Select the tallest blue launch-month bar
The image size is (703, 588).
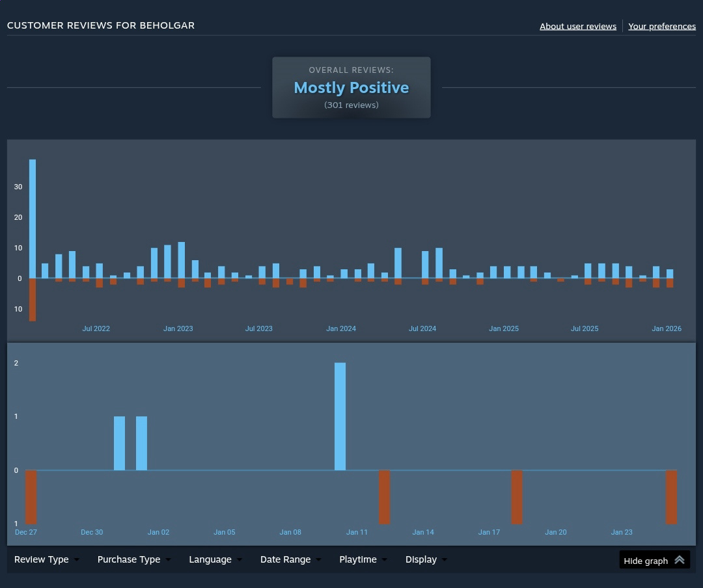click(33, 219)
